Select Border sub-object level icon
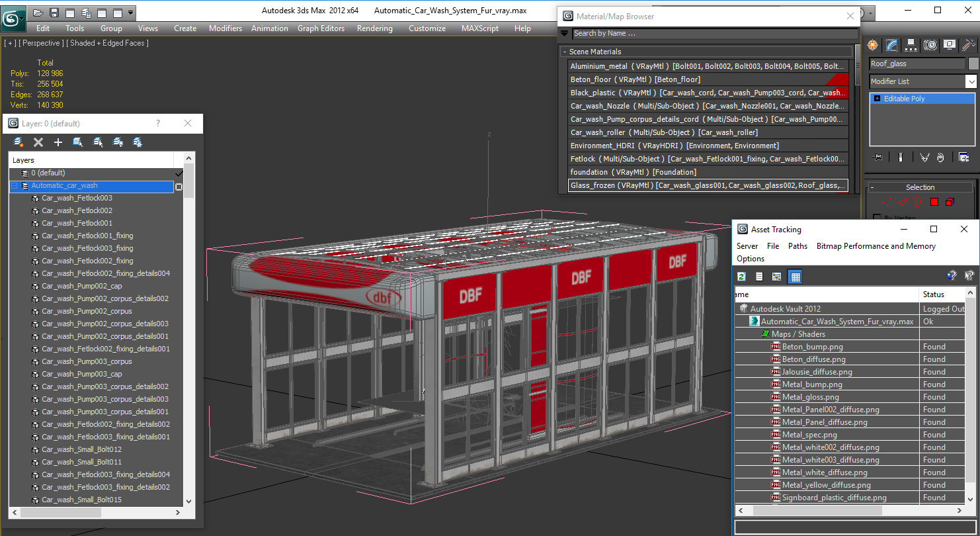The height and width of the screenshot is (536, 980). 918,202
